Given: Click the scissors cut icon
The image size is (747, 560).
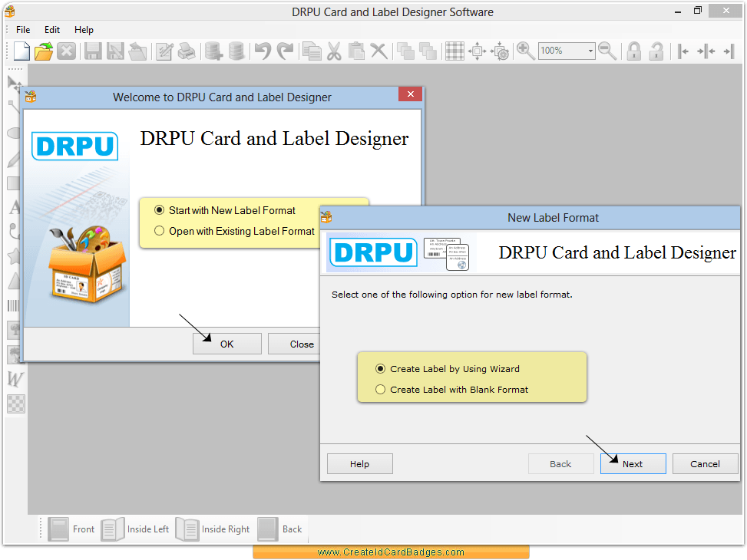Looking at the screenshot, I should point(335,51).
